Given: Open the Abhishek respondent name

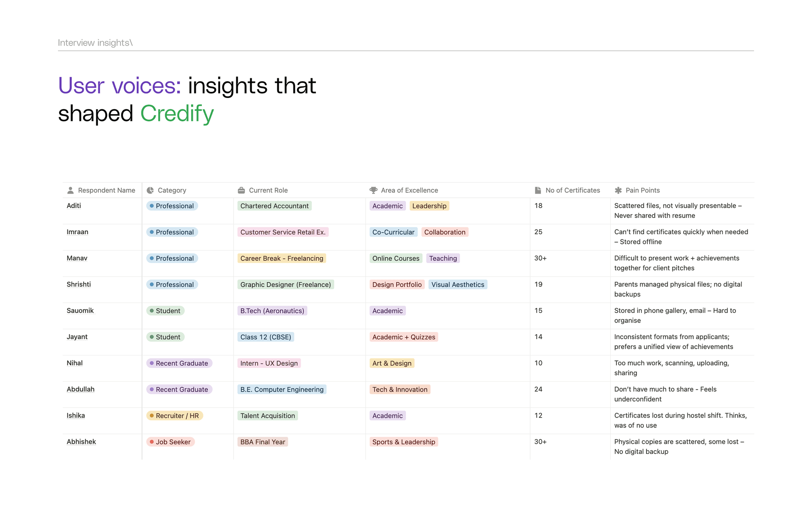Looking at the screenshot, I should click(x=81, y=442).
